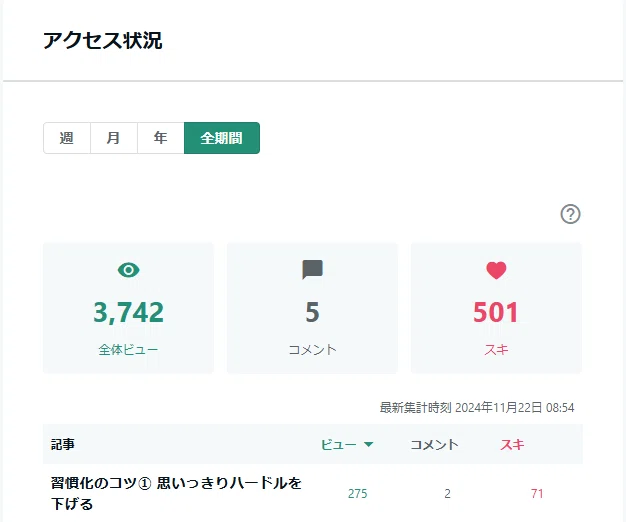Viewport: 626px width, 522px height.
Task: Click the 5 comments count card
Action: [x=312, y=308]
